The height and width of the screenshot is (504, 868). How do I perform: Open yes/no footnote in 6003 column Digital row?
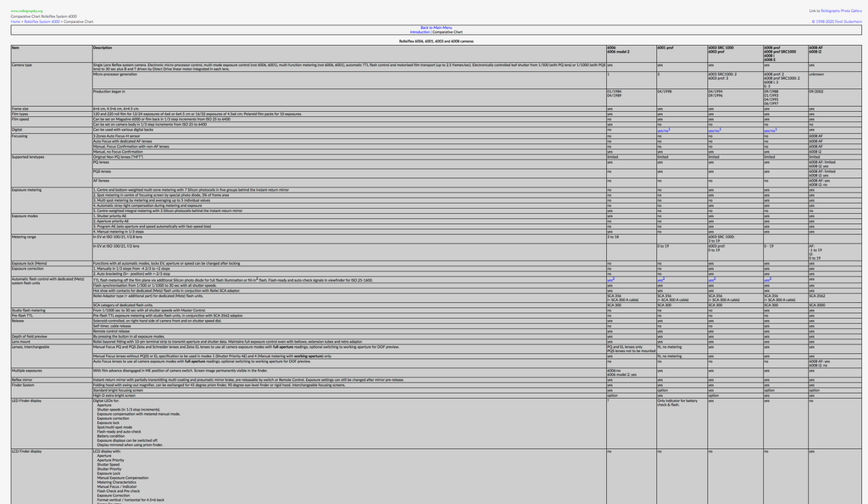[x=714, y=131]
